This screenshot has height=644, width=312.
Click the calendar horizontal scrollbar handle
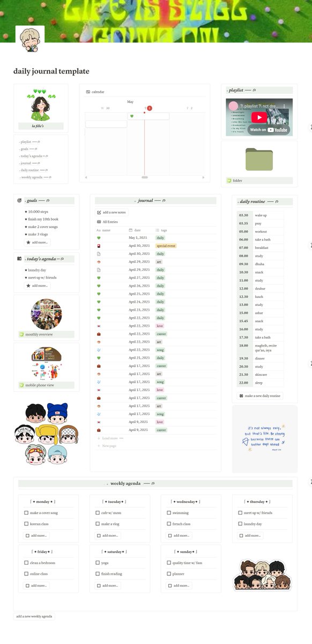click(x=144, y=177)
